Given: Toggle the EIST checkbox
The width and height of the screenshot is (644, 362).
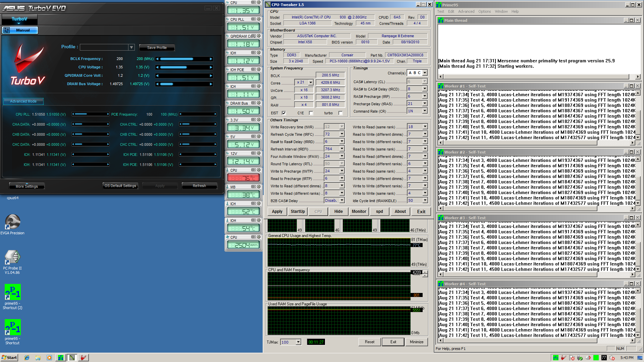Looking at the screenshot, I should coord(284,113).
